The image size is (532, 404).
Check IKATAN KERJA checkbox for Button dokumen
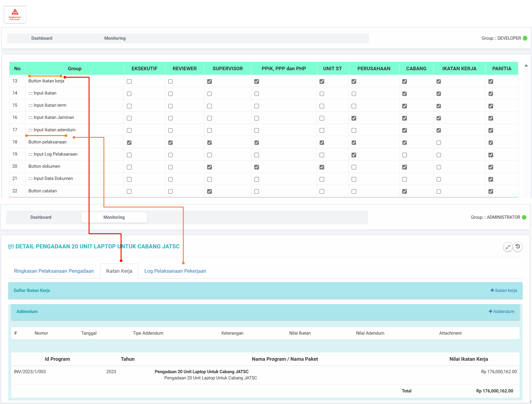pos(439,167)
